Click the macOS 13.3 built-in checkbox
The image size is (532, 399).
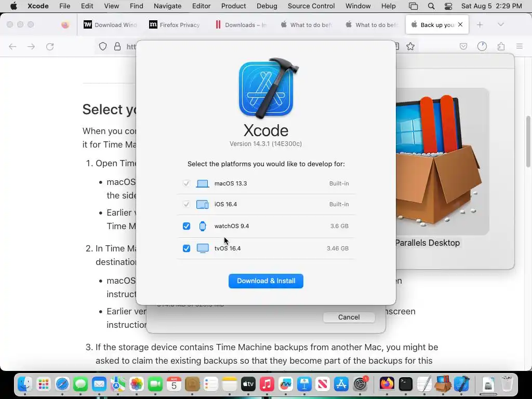tap(187, 183)
